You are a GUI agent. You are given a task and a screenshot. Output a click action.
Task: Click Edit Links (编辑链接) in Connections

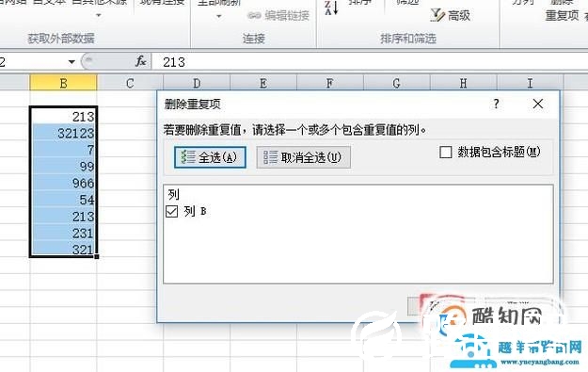[x=278, y=15]
